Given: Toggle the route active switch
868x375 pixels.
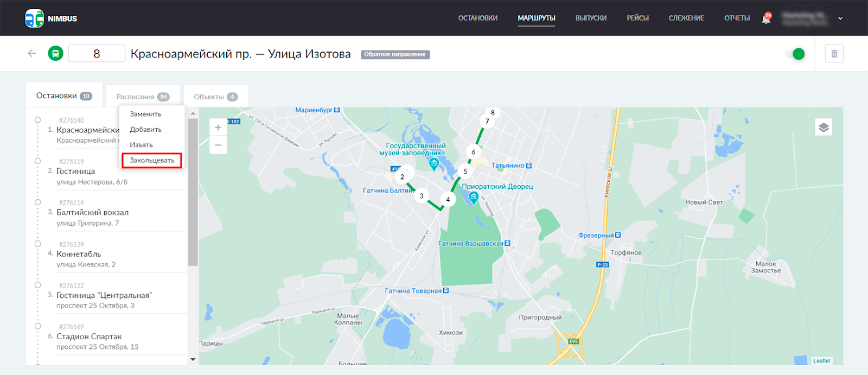Looking at the screenshot, I should point(795,54).
